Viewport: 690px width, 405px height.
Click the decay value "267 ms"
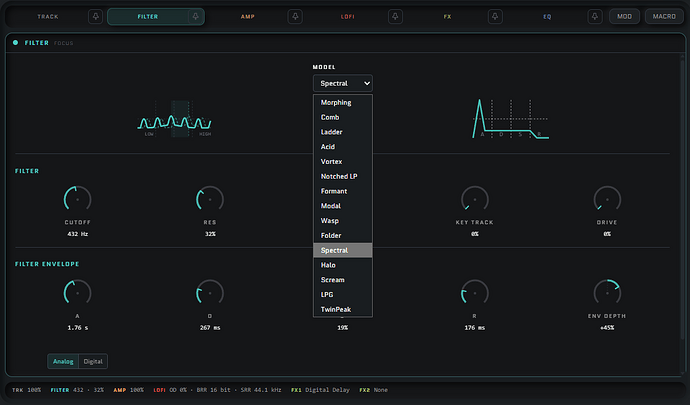pos(210,328)
